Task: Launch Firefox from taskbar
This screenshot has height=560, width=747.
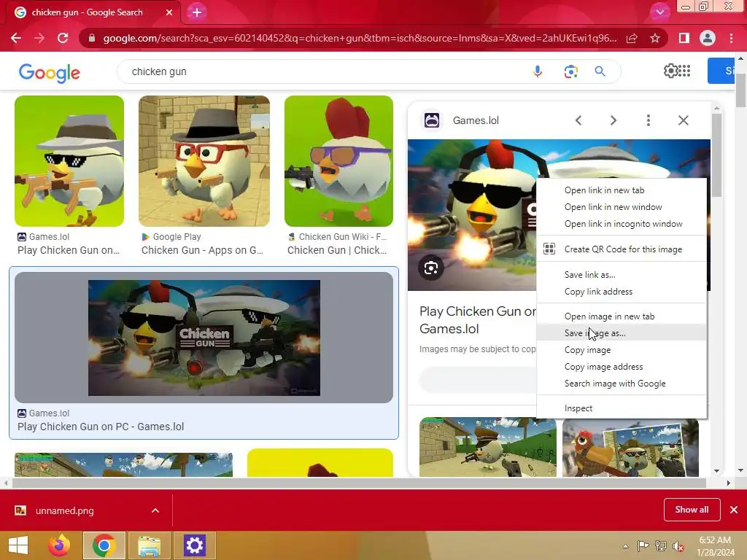Action: point(59,545)
